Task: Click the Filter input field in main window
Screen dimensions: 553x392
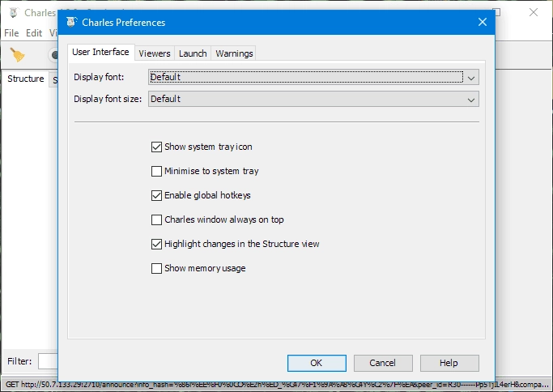Action: [x=48, y=361]
